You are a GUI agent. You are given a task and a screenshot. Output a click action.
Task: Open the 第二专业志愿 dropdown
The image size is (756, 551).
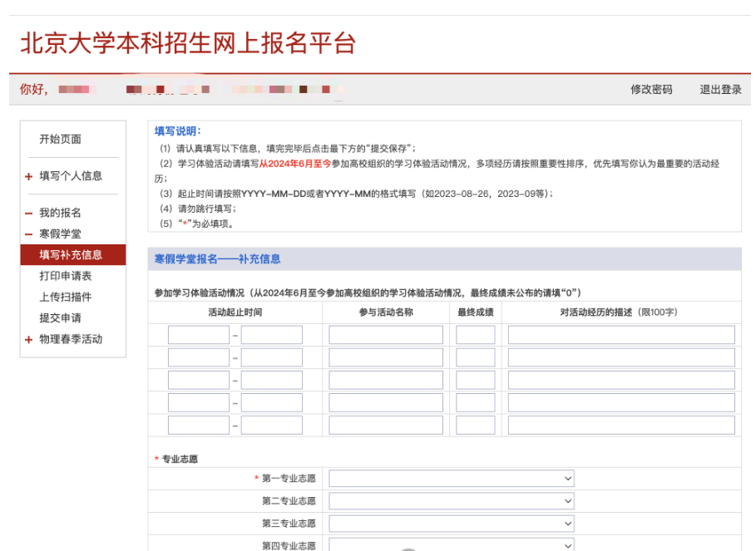(452, 501)
